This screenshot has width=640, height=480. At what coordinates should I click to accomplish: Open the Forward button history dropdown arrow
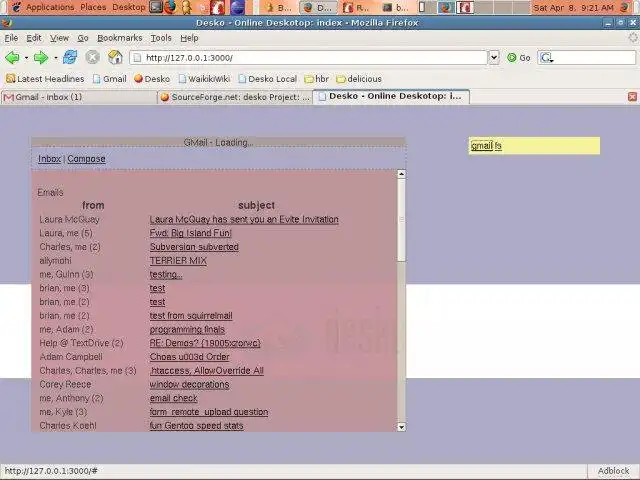(x=56, y=58)
